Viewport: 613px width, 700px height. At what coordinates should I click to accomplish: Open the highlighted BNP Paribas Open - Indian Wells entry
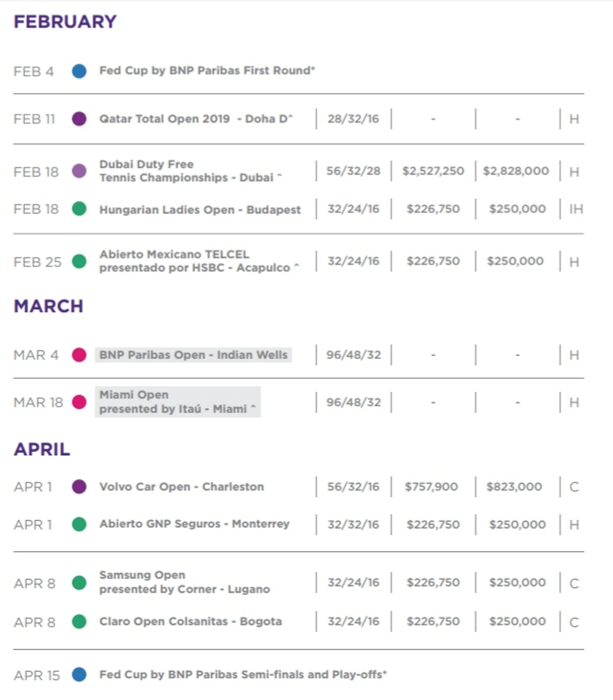coord(193,355)
